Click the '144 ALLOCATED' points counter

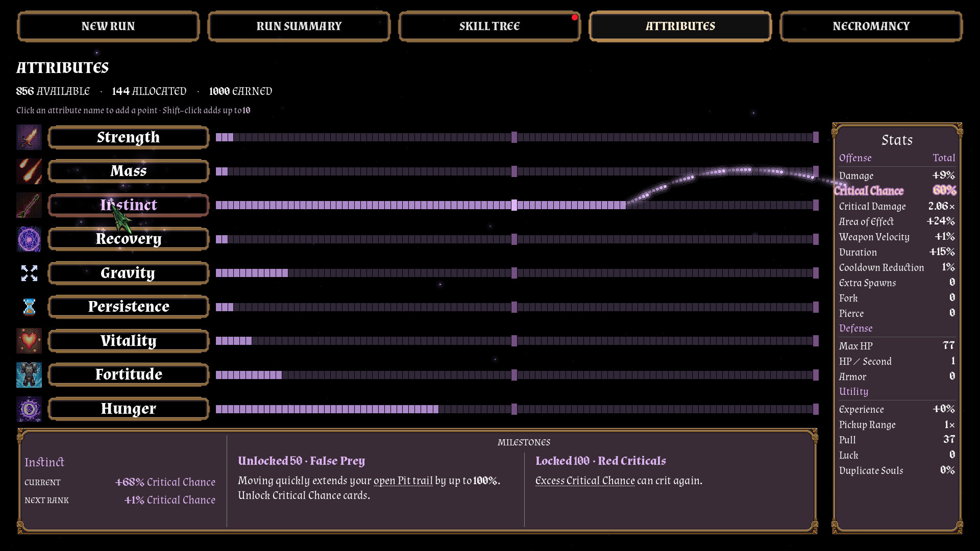coord(149,91)
